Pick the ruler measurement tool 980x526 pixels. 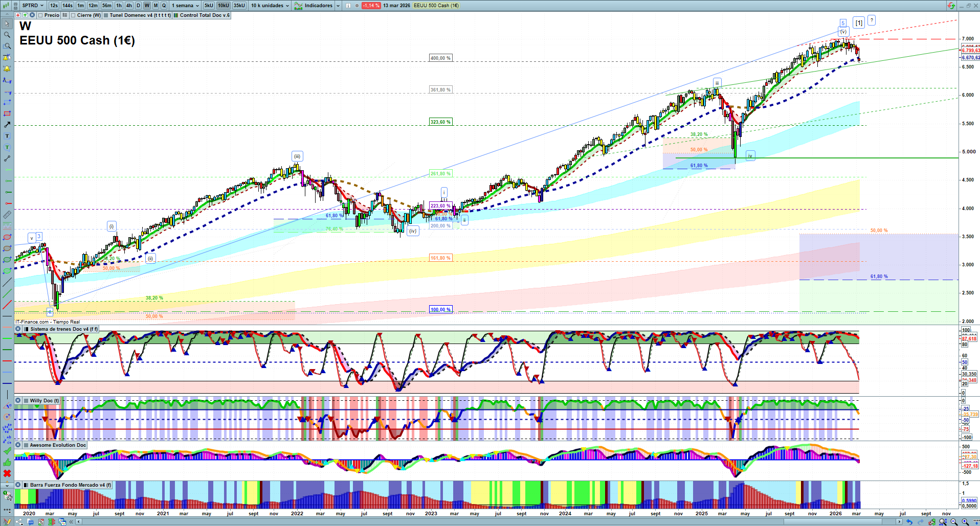coord(7,215)
